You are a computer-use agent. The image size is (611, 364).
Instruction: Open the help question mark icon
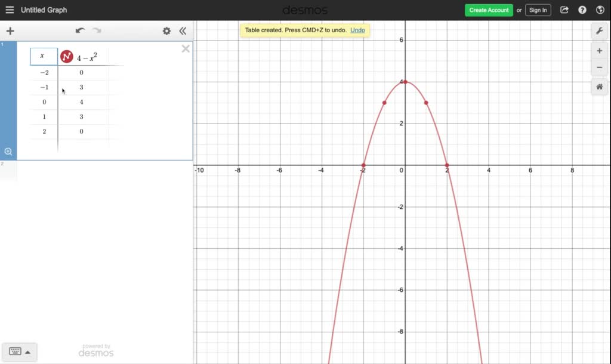click(x=582, y=10)
